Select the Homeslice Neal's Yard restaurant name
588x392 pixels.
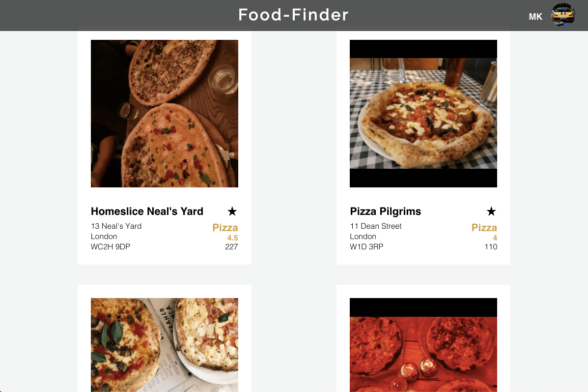147,211
